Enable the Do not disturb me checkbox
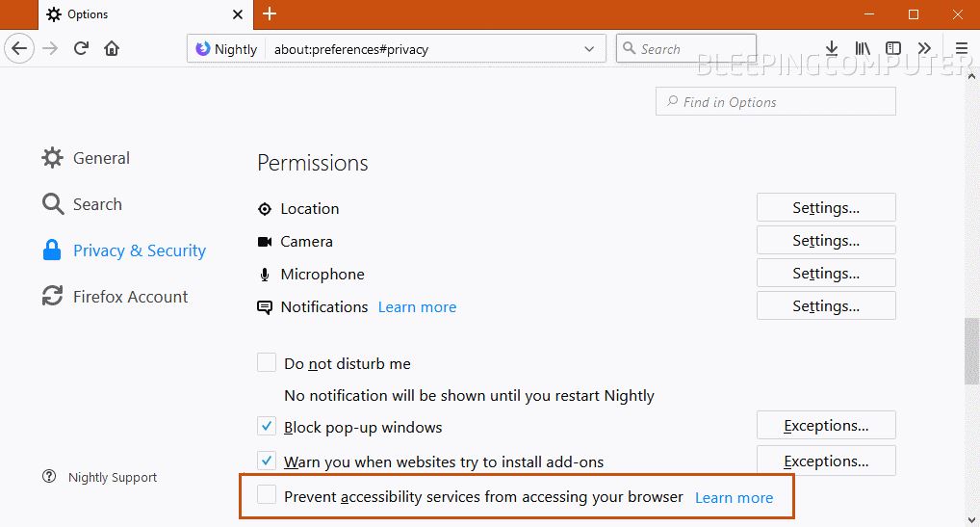This screenshot has width=980, height=527. pyautogui.click(x=267, y=362)
